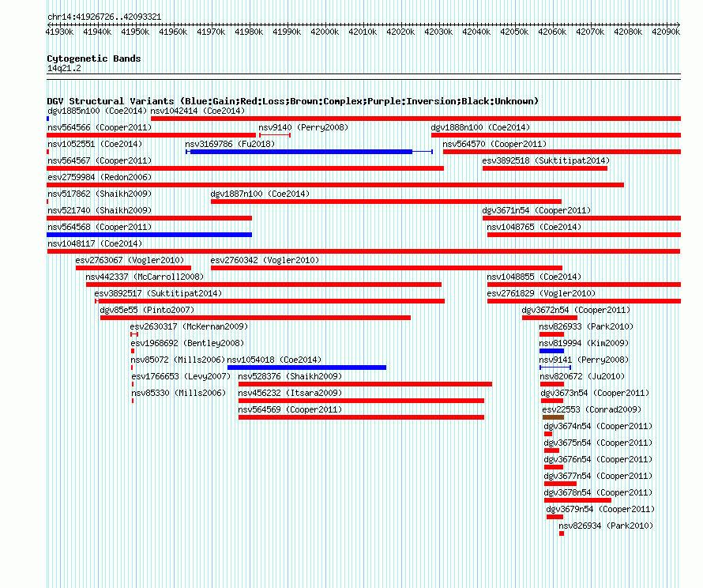Select nsv442337 (McCarroll2008) label
Screen dimensions: 703x588
[x=145, y=277]
